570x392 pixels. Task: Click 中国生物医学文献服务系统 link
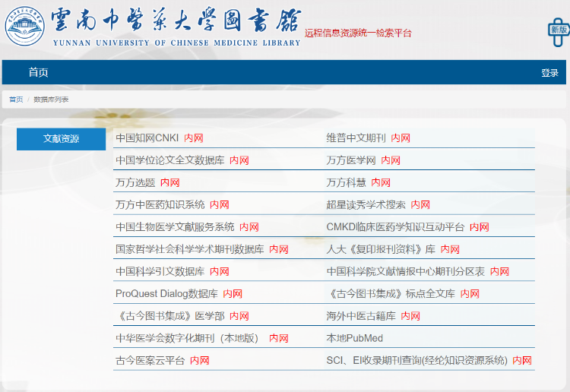(x=175, y=226)
